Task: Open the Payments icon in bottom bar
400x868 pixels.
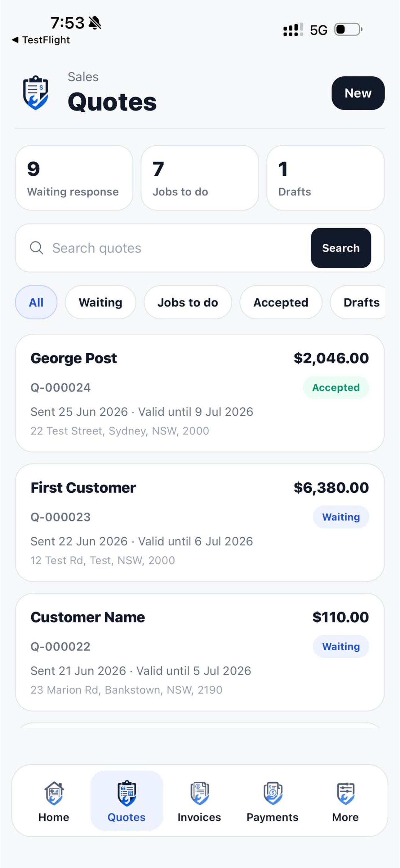Action: (272, 793)
